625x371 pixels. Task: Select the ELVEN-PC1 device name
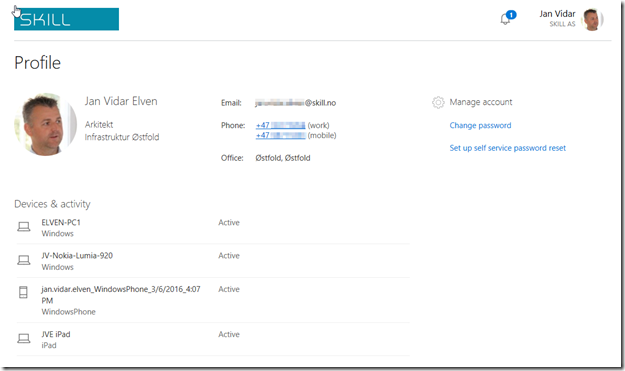pyautogui.click(x=61, y=222)
